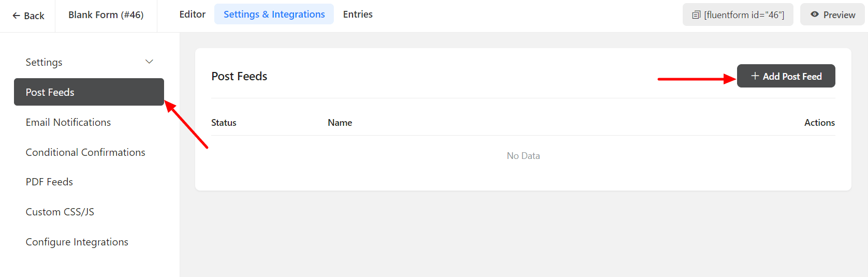This screenshot has width=868, height=277.
Task: Click the shortcode copy icon
Action: coord(696,15)
